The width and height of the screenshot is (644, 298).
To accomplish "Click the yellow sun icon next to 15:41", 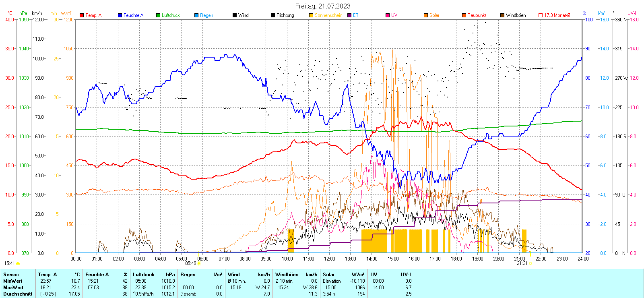I will click(18, 263).
